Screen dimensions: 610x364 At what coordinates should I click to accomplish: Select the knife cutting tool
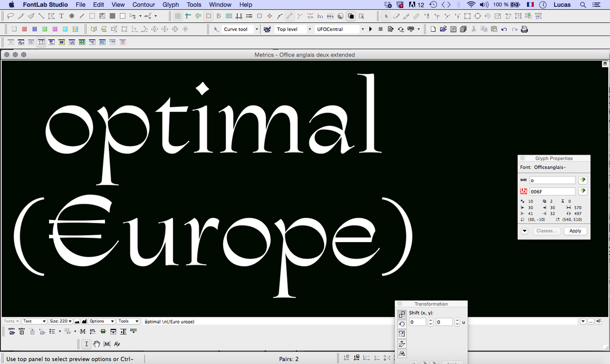coord(407,16)
